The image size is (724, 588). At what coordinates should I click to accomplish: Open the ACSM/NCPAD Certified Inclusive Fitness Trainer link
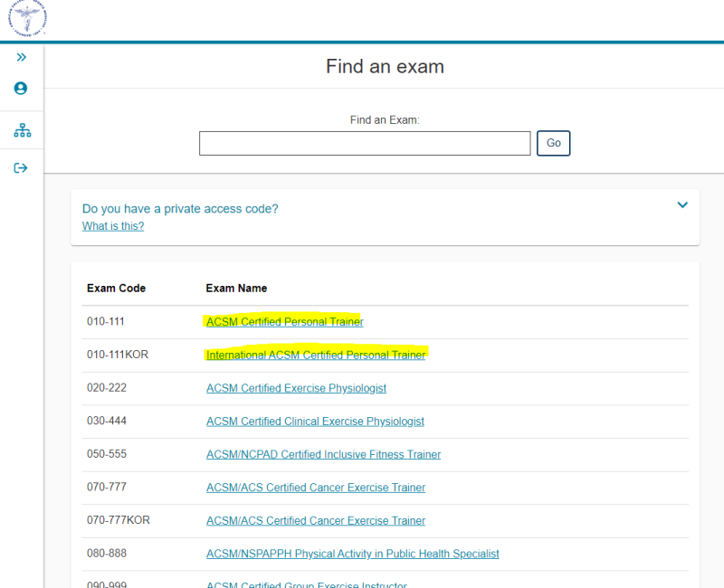323,455
